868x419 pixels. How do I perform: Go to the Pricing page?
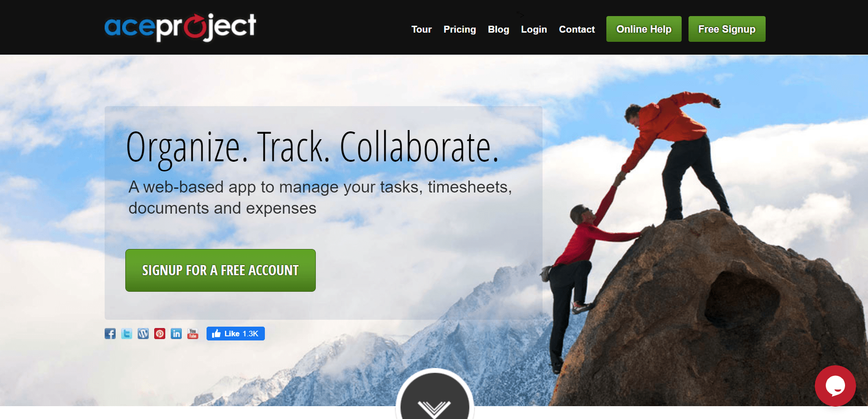click(x=459, y=29)
